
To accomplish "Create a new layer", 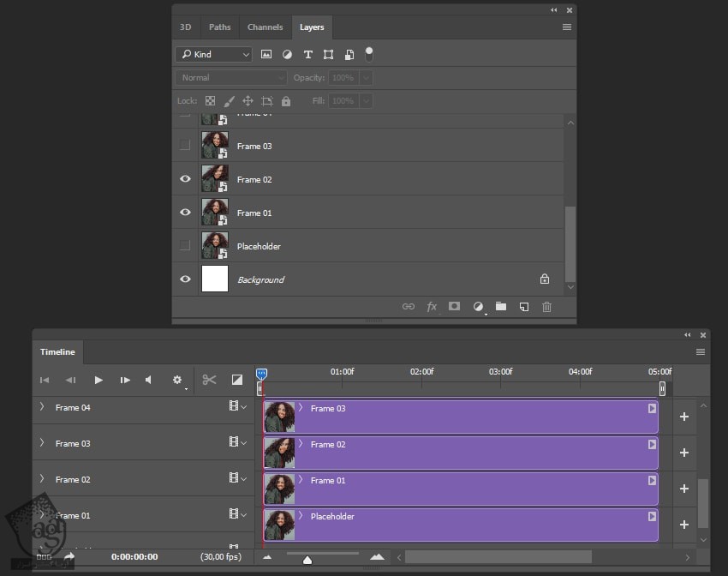I will coord(523,306).
